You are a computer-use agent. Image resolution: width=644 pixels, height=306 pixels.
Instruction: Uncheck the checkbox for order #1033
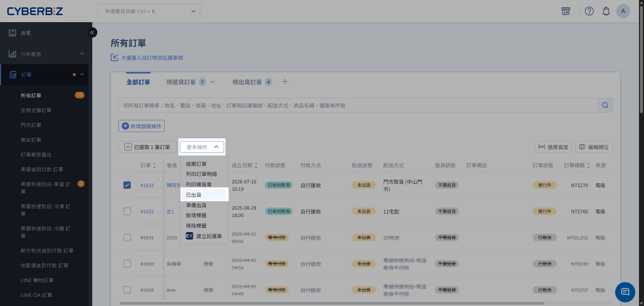tap(127, 185)
